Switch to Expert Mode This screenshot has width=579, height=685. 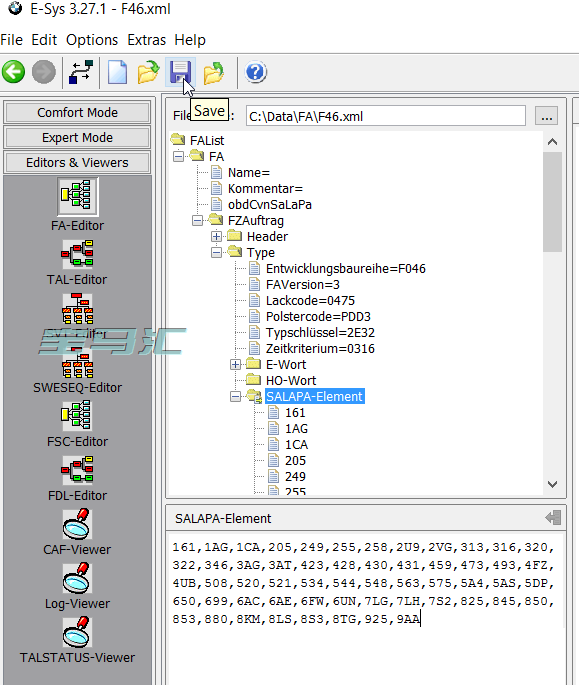tap(77, 138)
